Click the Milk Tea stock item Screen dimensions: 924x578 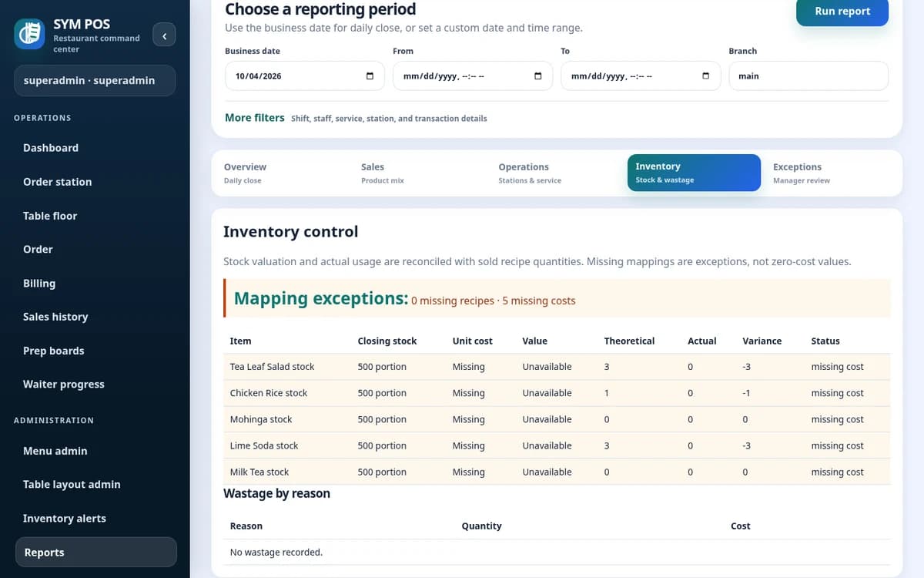coord(259,472)
